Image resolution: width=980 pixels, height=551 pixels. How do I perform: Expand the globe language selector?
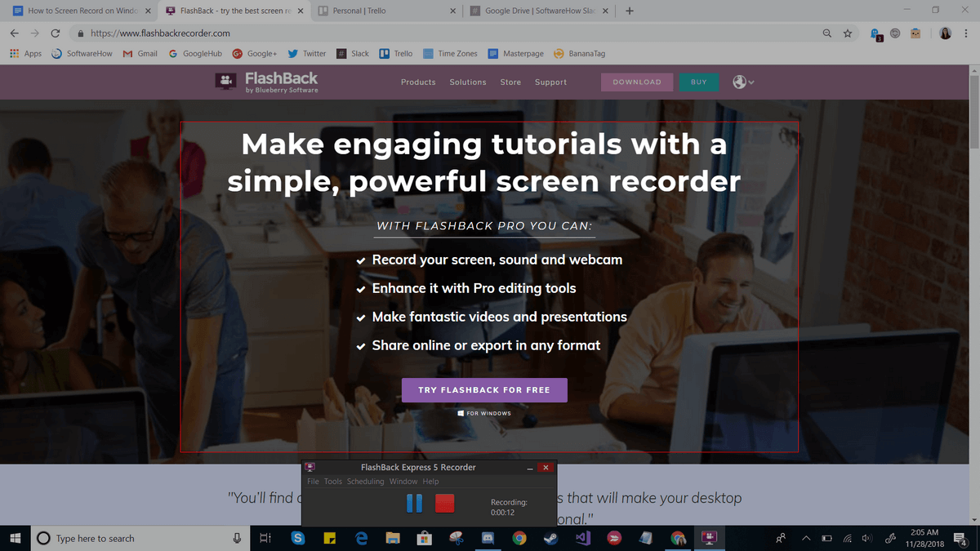(x=742, y=82)
